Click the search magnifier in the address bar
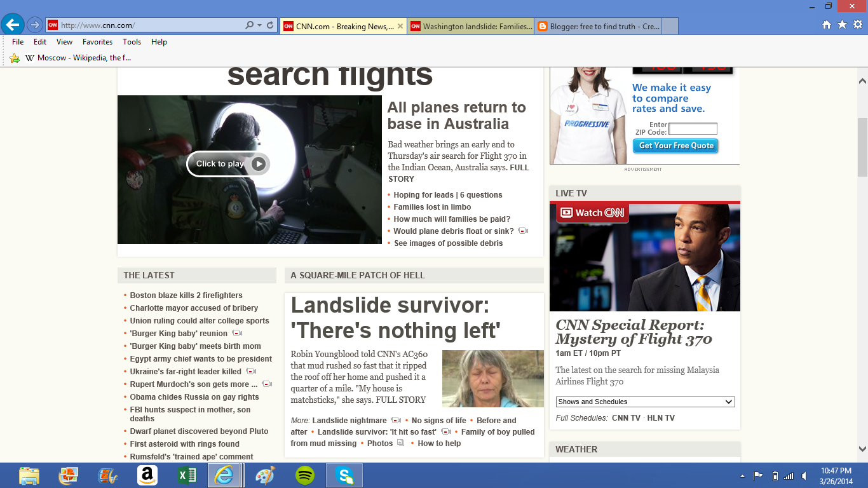 250,25
